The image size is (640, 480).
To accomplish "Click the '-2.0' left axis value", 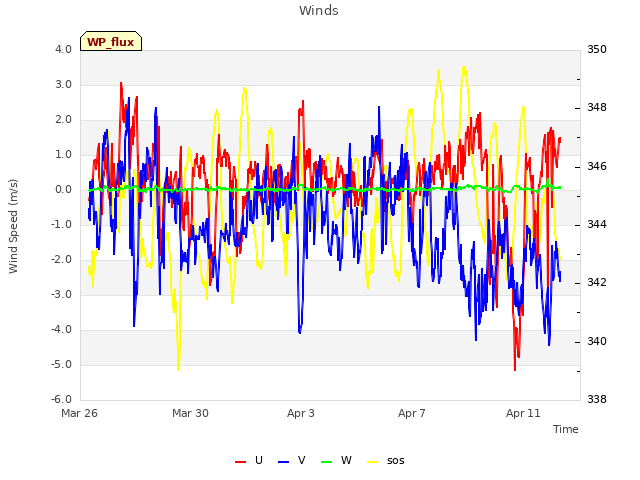I will click(x=61, y=260).
